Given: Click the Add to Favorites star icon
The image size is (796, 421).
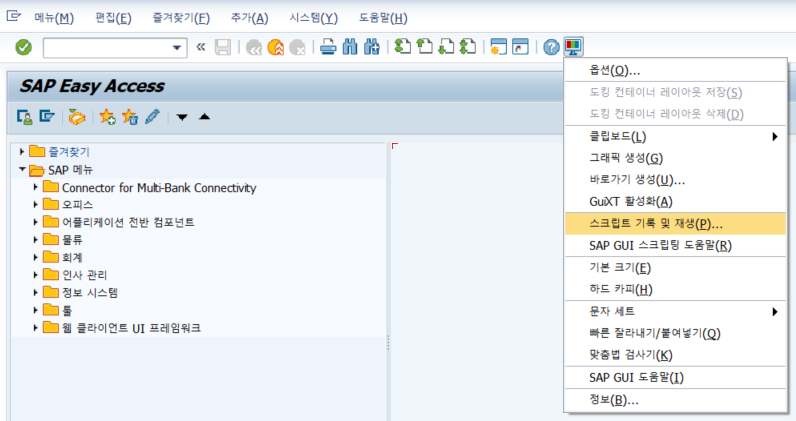Looking at the screenshot, I should (x=108, y=117).
